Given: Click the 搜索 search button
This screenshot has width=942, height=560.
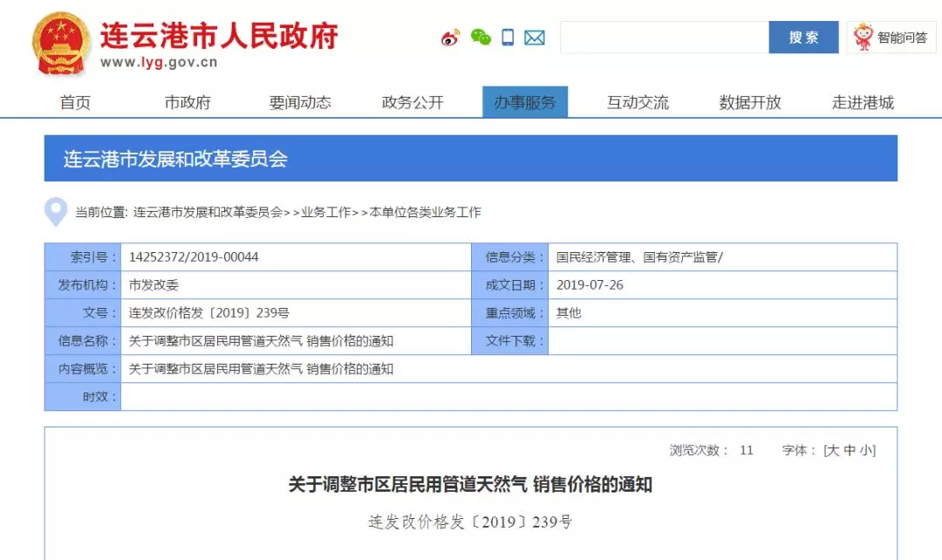Looking at the screenshot, I should (x=803, y=38).
